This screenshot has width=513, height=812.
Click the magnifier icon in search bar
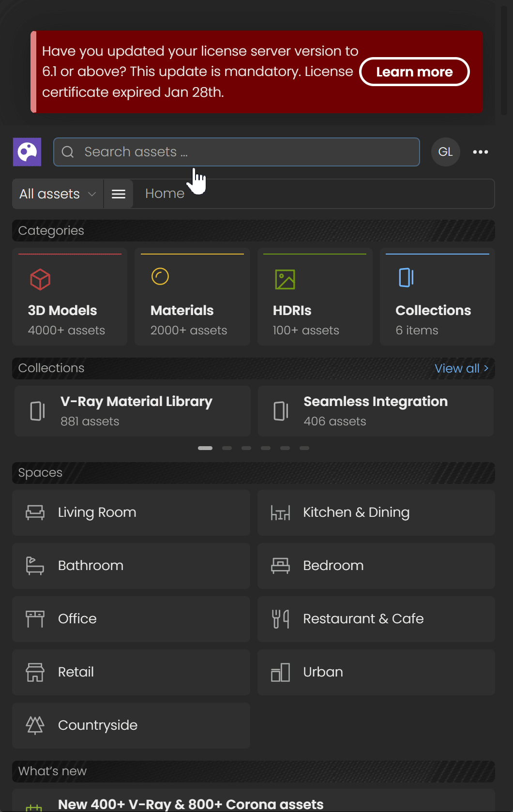tap(68, 152)
